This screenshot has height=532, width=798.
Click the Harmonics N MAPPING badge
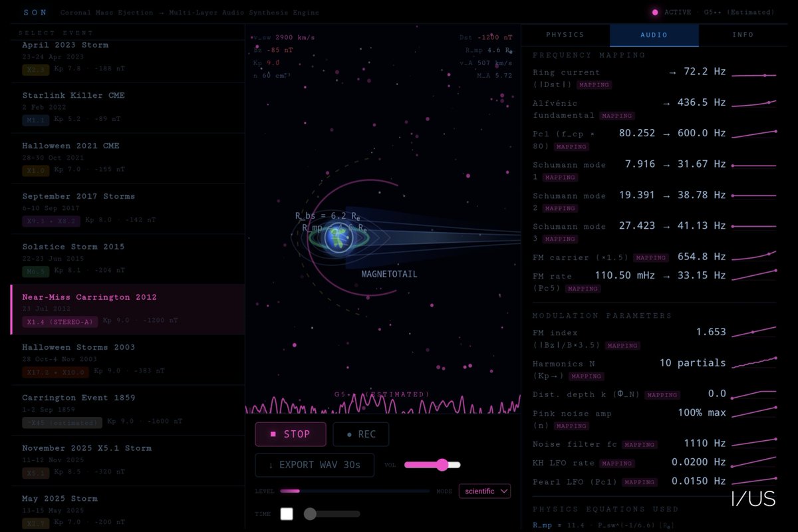(588, 376)
